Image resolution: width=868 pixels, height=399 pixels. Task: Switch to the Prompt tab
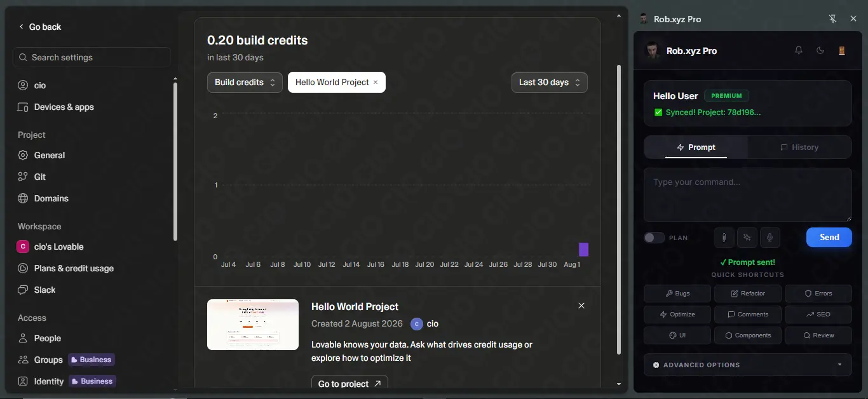click(696, 147)
